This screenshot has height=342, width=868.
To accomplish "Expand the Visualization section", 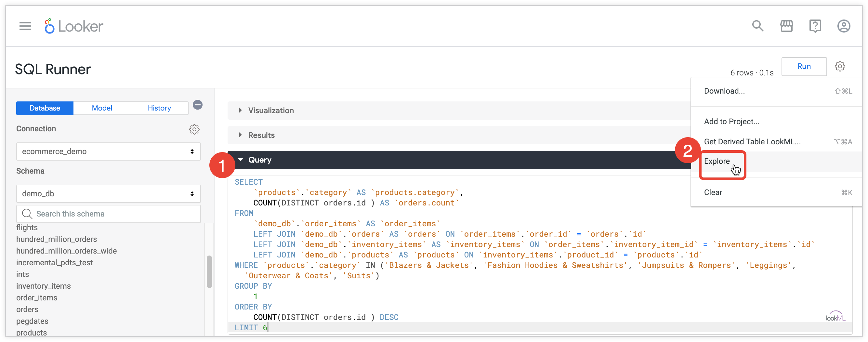I will (x=270, y=111).
